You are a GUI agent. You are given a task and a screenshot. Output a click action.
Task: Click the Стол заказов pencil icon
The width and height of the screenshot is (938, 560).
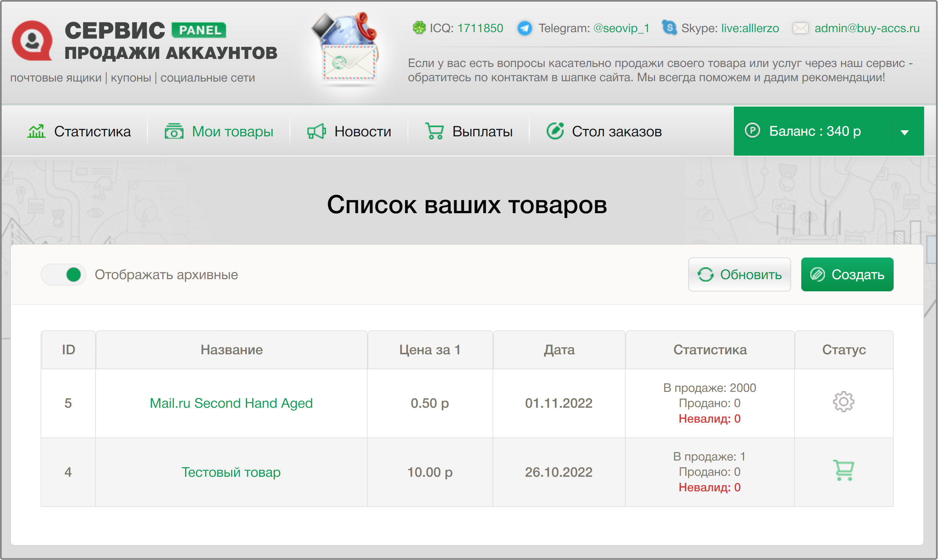555,131
